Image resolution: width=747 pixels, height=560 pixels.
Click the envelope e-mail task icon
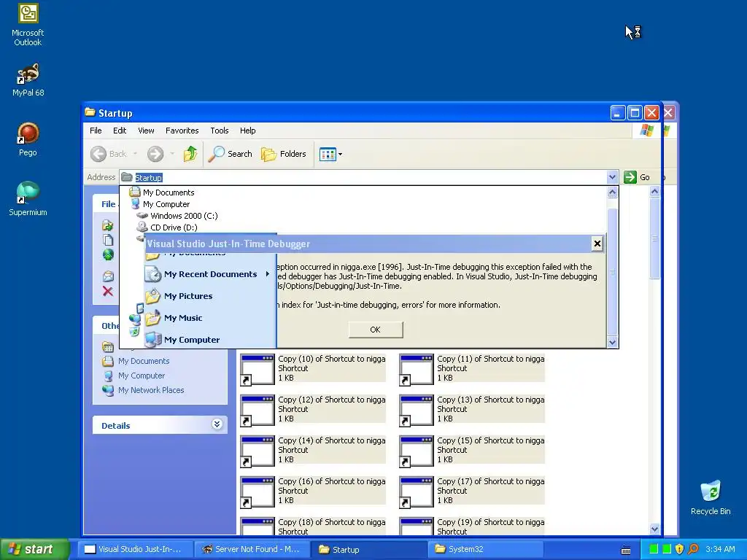(108, 276)
